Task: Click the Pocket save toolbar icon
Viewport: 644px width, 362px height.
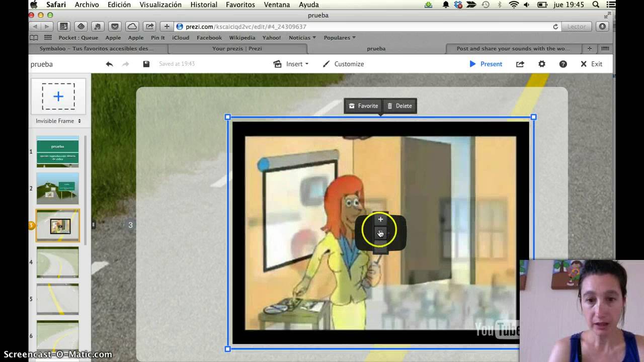Action: pos(115,26)
